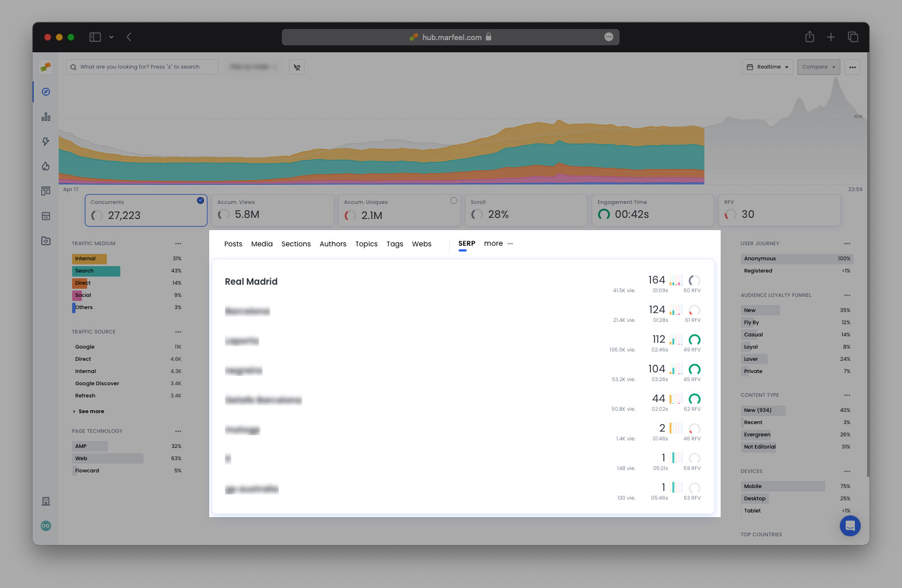Open the Real Madrid keyword entry

[x=251, y=282]
